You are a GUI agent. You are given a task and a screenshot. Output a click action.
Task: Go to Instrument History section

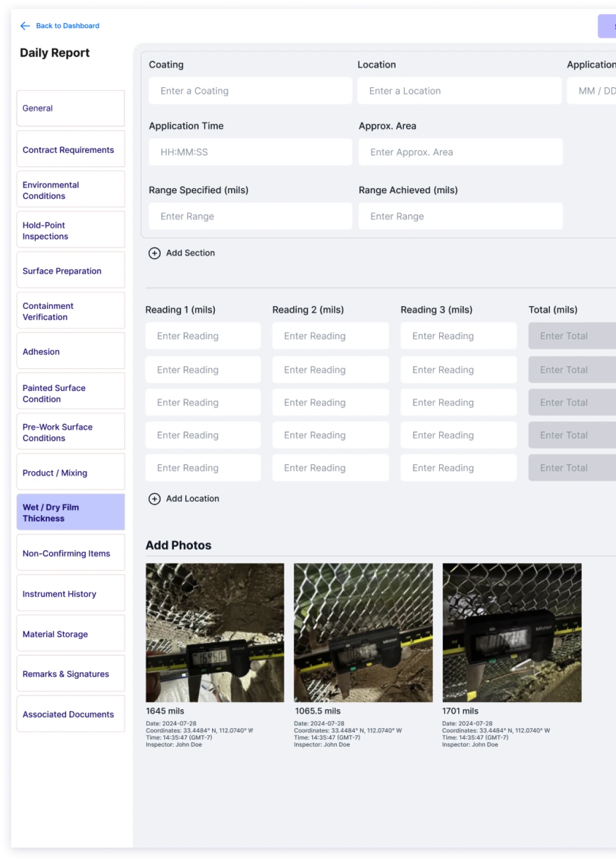coord(70,593)
